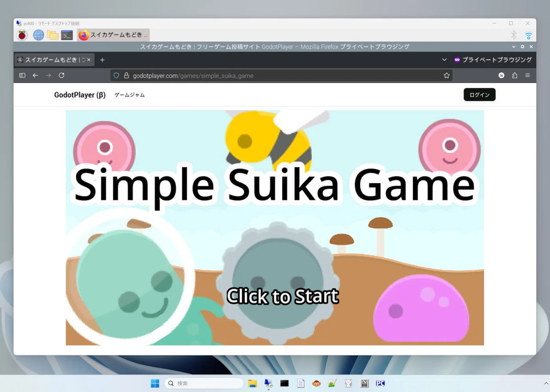Click the Bluetooth icon in Pi panel
Screen dimensions: 550x392
(514, 35)
